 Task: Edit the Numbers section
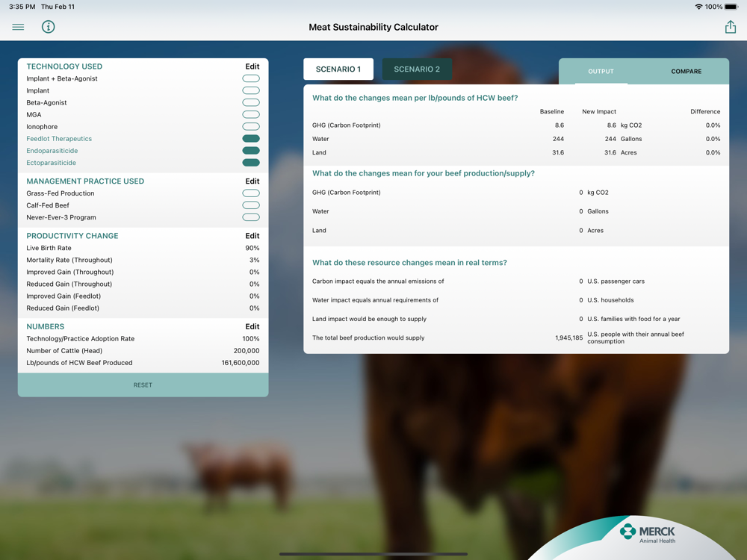[252, 327]
